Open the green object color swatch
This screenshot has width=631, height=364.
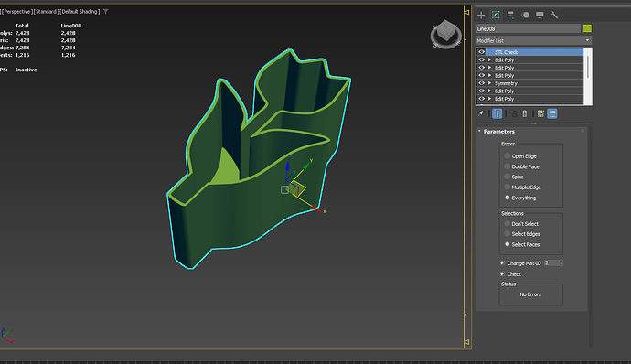(587, 28)
